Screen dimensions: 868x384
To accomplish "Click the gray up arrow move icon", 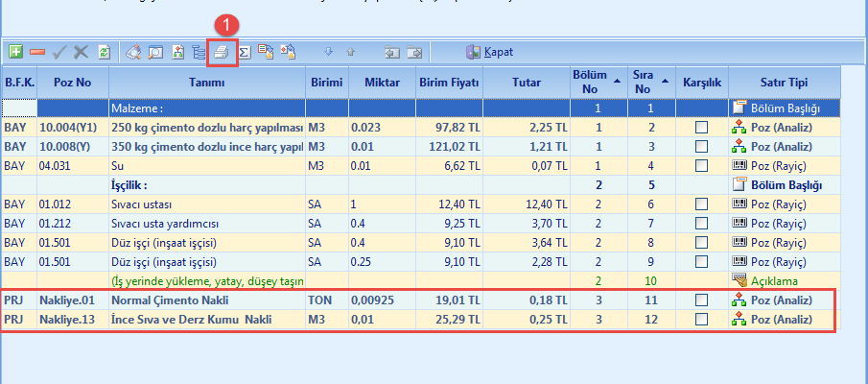I will [350, 52].
